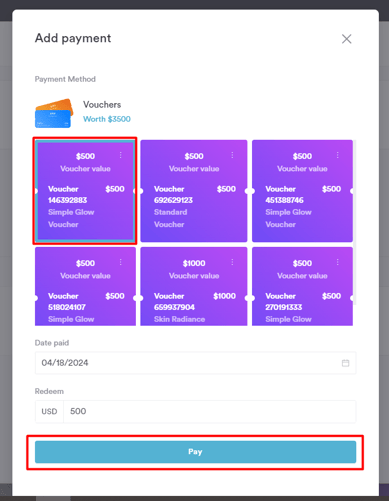Open three-dot menu on voucher 270191333
Viewport: 389px width, 501px height.
click(338, 262)
